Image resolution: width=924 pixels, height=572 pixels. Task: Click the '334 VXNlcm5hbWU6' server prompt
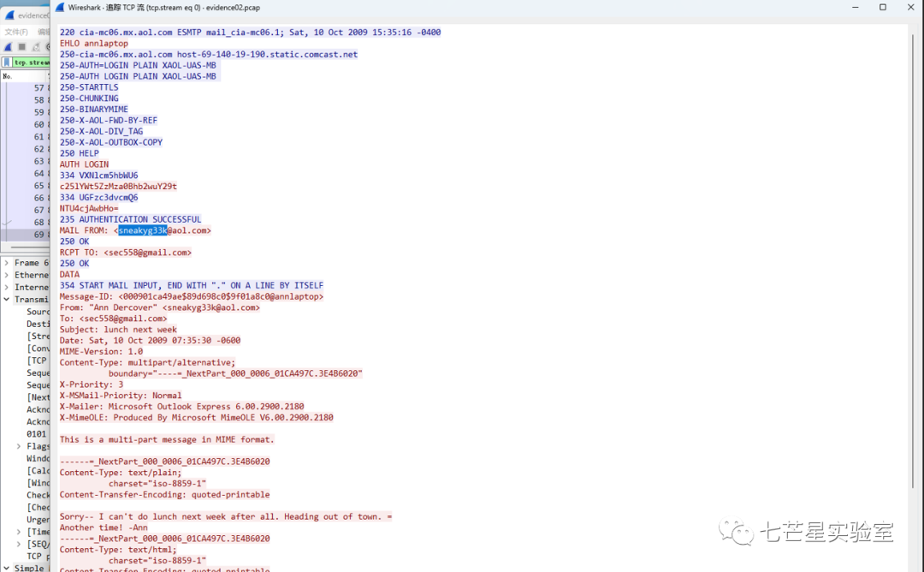[x=98, y=176]
